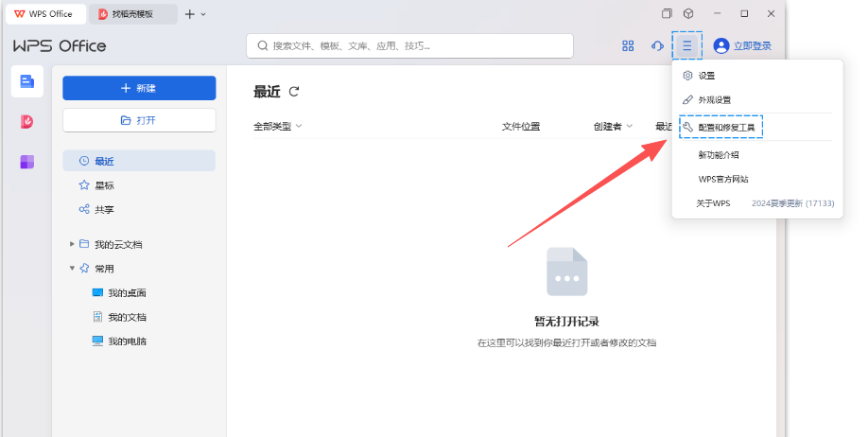
Task: Open the purple apps sidebar icon
Action: (27, 162)
